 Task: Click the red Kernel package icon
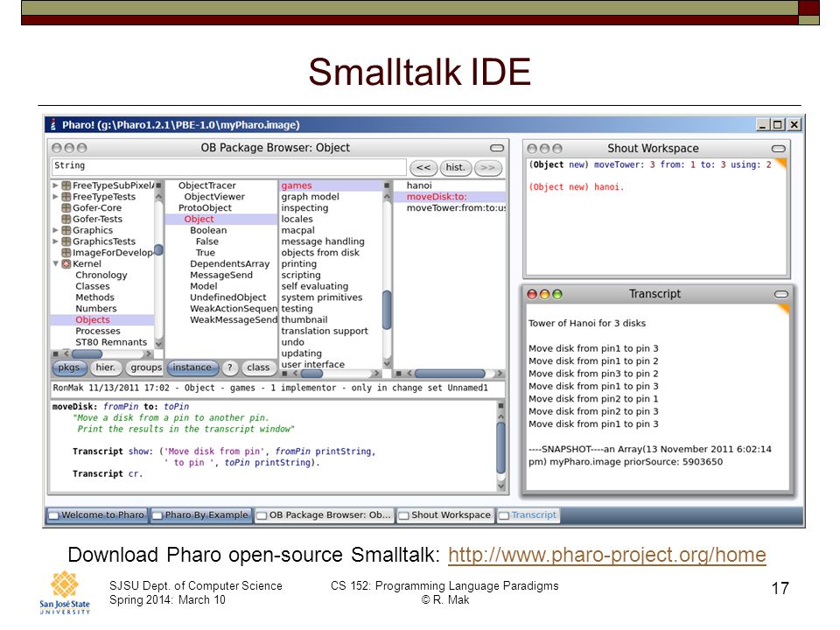tap(66, 264)
